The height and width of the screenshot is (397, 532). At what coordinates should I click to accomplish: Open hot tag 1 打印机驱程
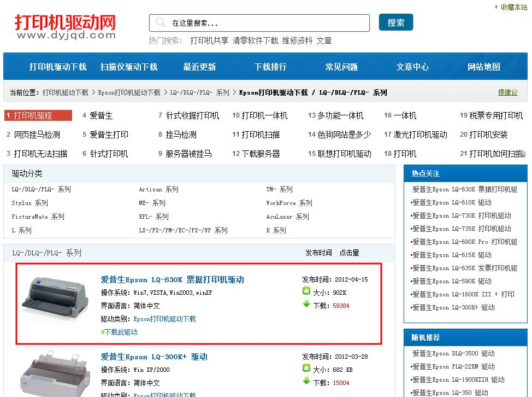[38, 115]
